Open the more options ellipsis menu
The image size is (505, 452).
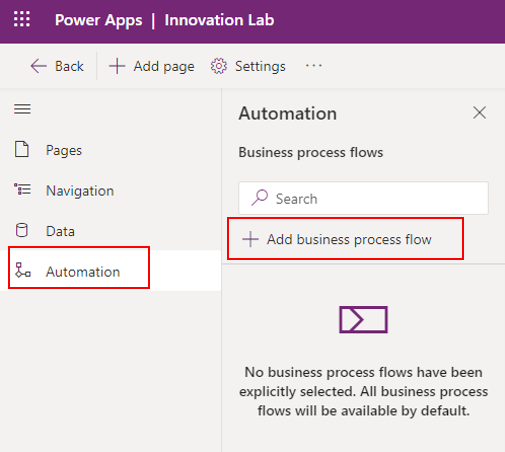[x=314, y=66]
